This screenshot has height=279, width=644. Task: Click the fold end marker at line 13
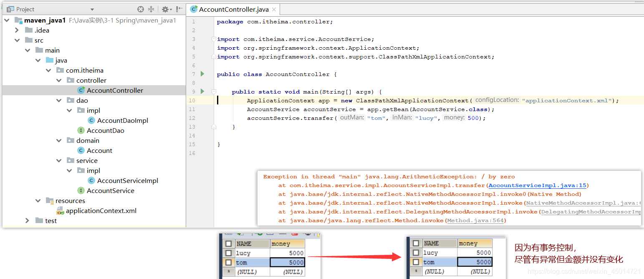point(214,127)
